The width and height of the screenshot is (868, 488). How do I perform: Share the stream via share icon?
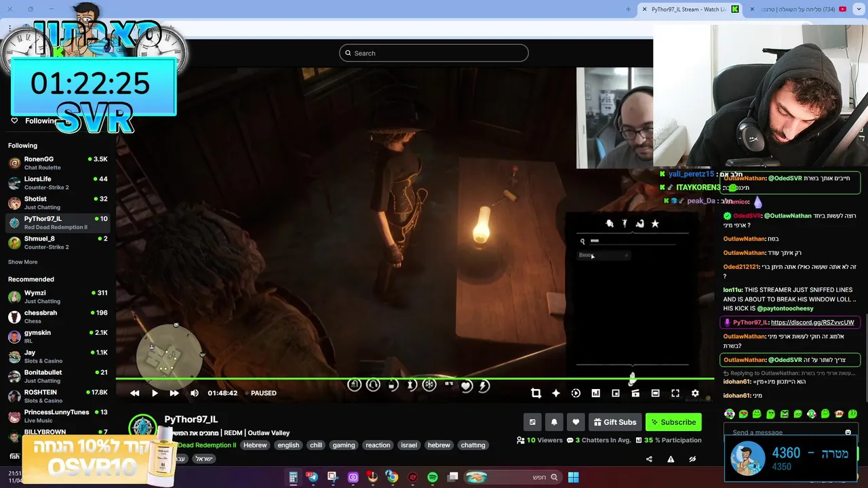point(649,459)
